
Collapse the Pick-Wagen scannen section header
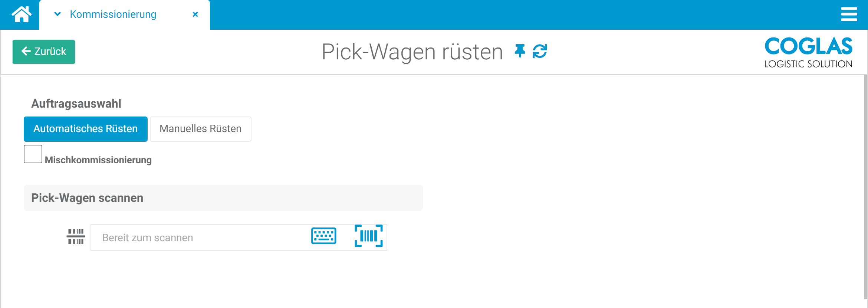coord(223,198)
